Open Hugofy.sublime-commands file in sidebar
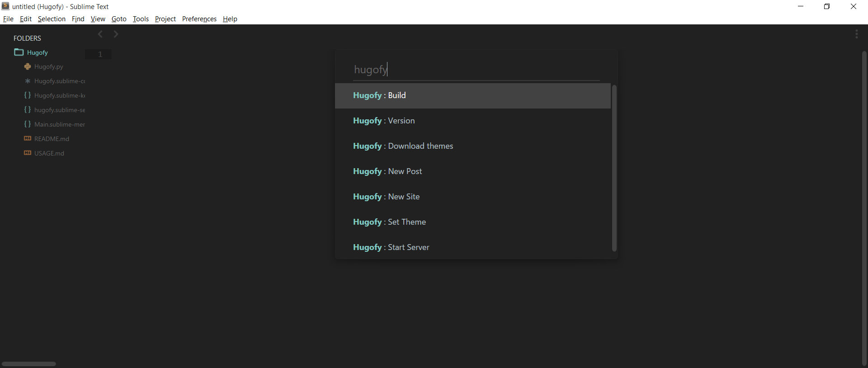The height and width of the screenshot is (368, 868). (60, 81)
